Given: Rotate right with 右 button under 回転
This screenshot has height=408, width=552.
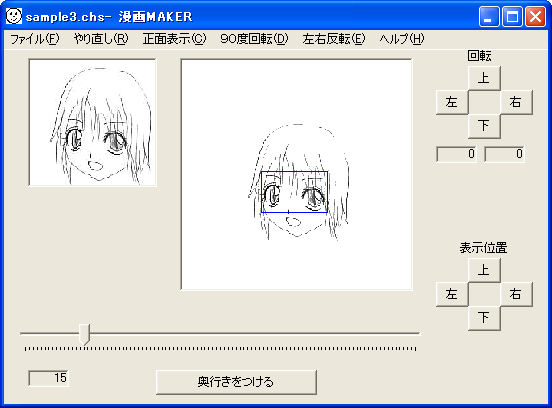Looking at the screenshot, I should click(x=516, y=102).
